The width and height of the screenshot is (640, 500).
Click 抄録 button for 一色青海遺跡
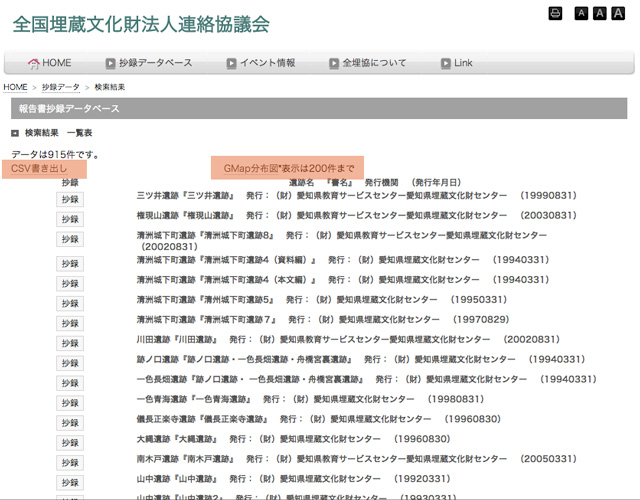click(x=70, y=403)
